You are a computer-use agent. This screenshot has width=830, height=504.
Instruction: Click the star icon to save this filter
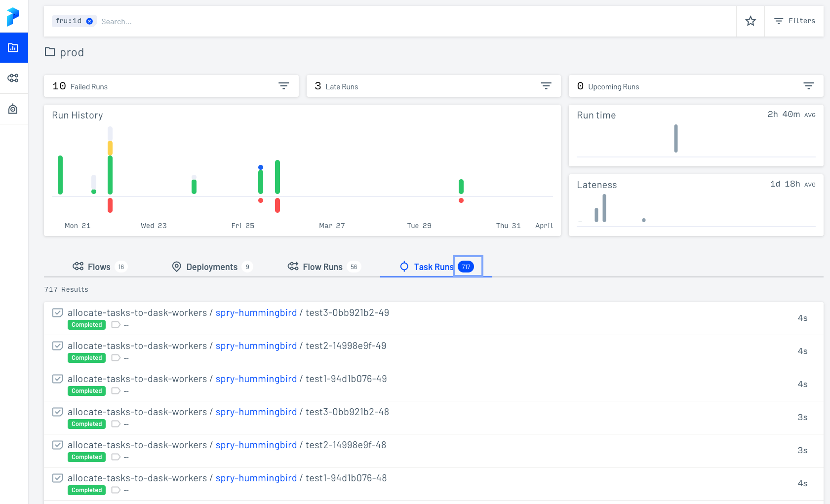point(751,21)
